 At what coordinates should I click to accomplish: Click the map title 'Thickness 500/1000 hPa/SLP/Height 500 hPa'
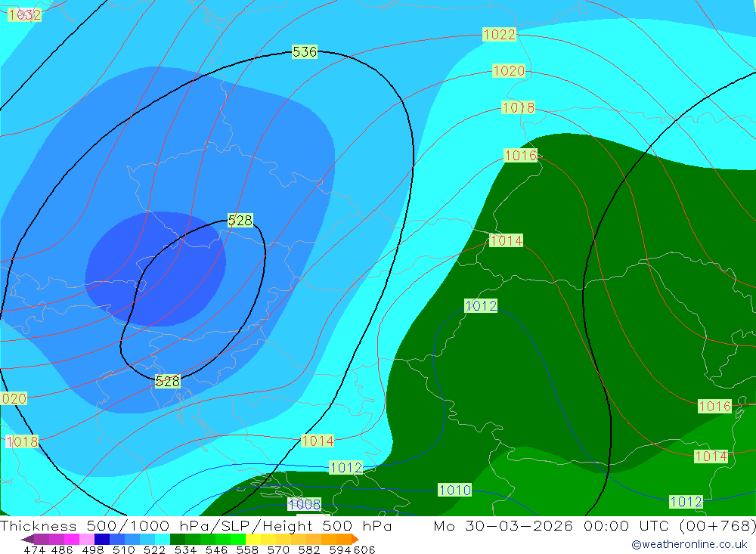pos(196,525)
